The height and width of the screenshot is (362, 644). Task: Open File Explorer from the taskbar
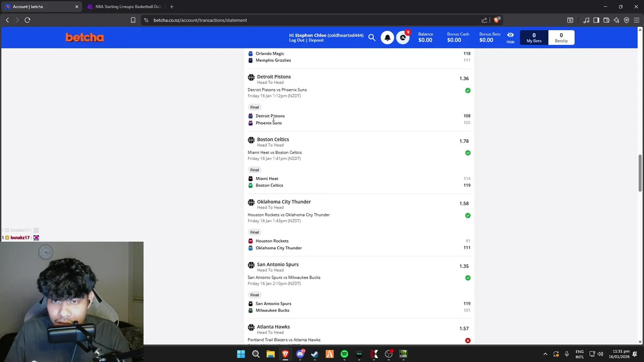(x=270, y=354)
